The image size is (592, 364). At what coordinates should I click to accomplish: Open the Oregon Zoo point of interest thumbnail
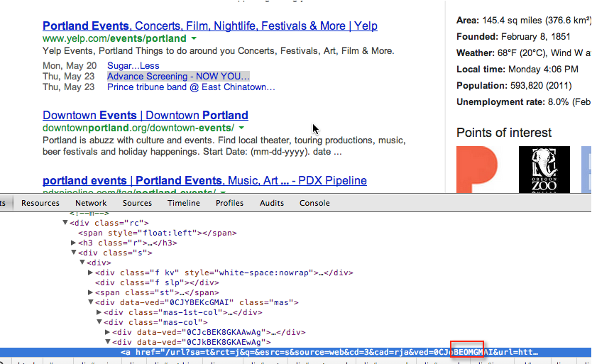544,169
